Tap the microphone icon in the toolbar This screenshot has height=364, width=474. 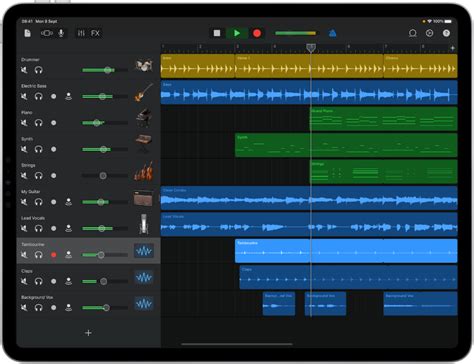click(x=61, y=33)
